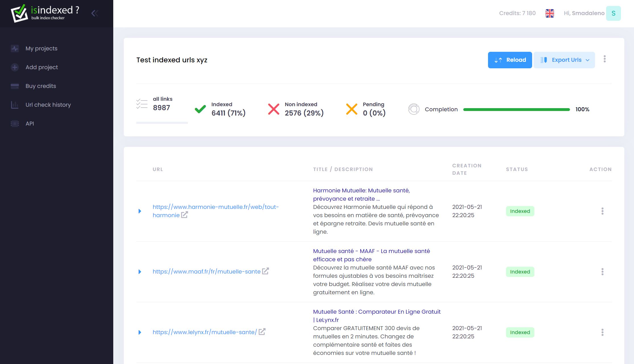
Task: Expand the lelynx.fr row details
Action: [140, 332]
